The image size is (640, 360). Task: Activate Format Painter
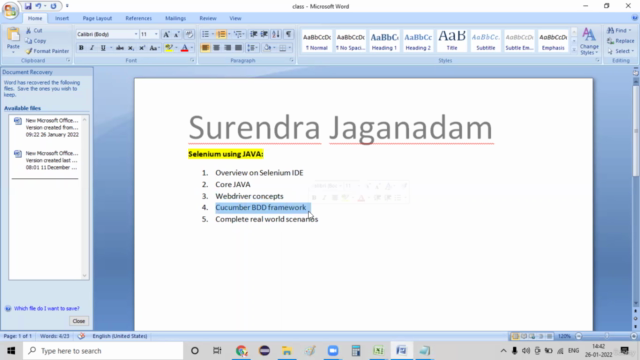point(47,51)
